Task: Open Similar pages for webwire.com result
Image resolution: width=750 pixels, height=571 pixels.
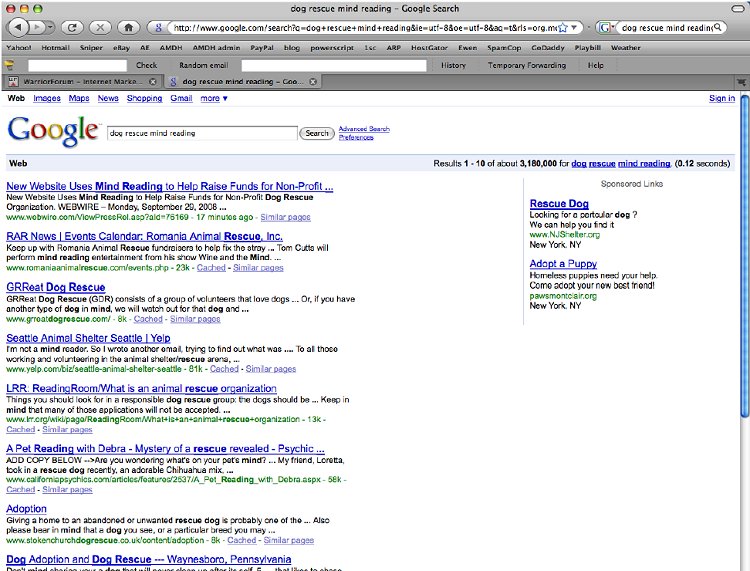Action: pos(286,217)
